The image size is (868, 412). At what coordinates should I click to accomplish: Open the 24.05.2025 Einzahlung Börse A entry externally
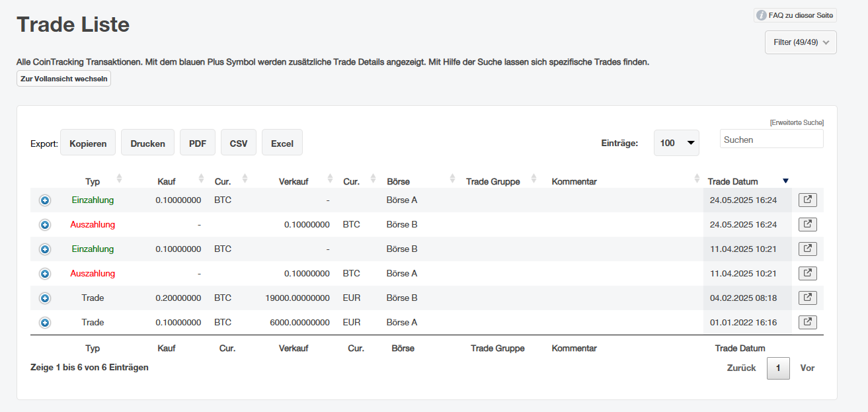click(x=807, y=200)
